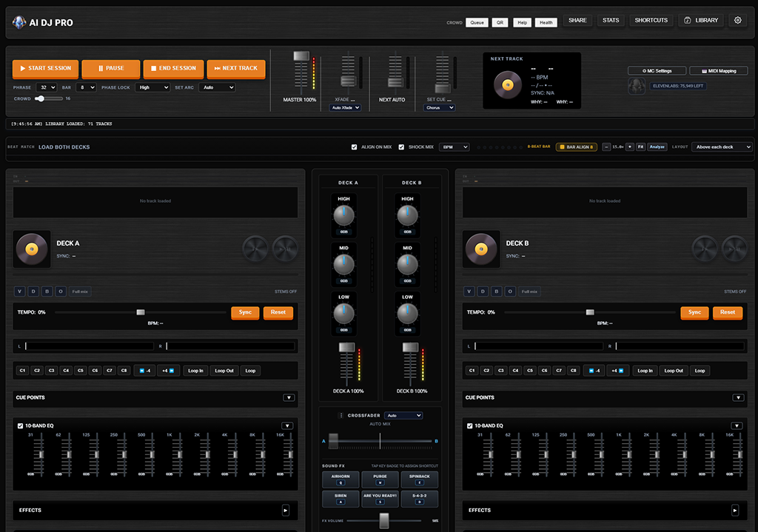Screen dimensions: 758x532
Task: Open the Set Arc dropdown set to Auto
Action: point(217,87)
